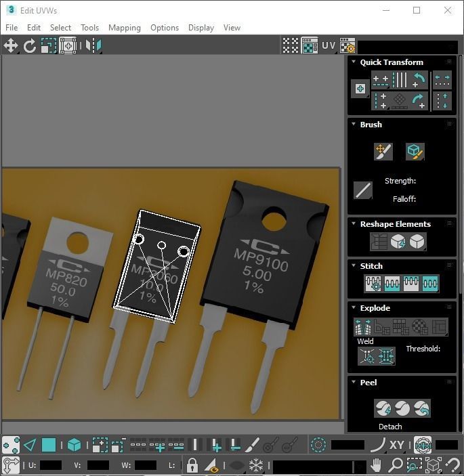Open the Options menu
464x476 pixels.
coord(165,28)
